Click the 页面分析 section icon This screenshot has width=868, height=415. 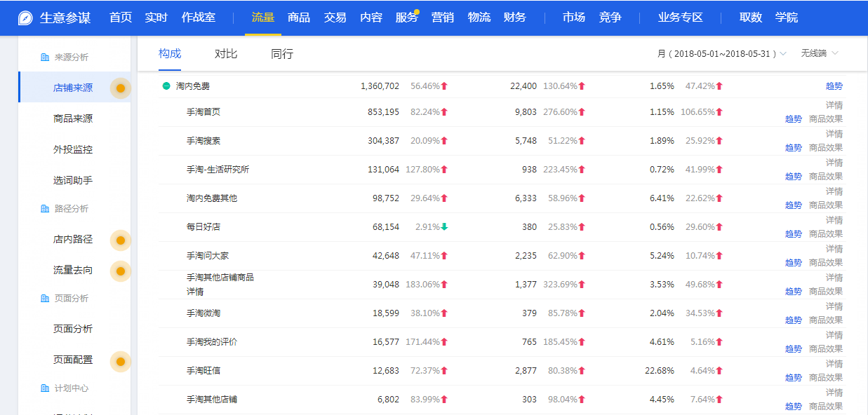coord(45,299)
